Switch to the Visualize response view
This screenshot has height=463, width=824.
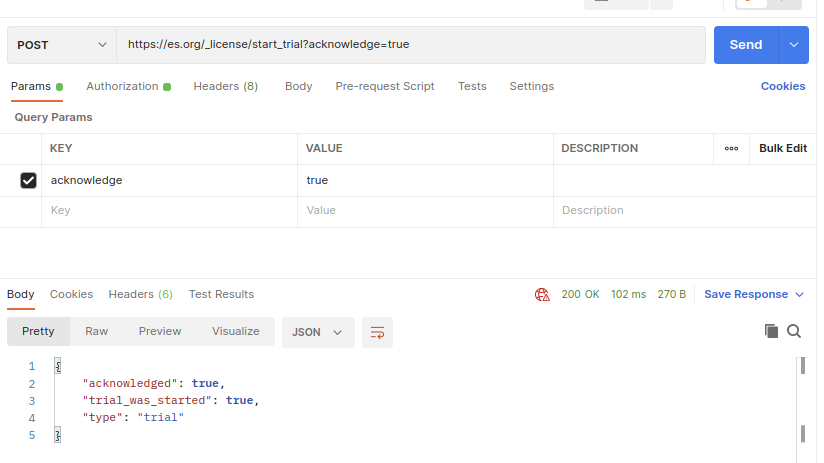[x=235, y=331]
